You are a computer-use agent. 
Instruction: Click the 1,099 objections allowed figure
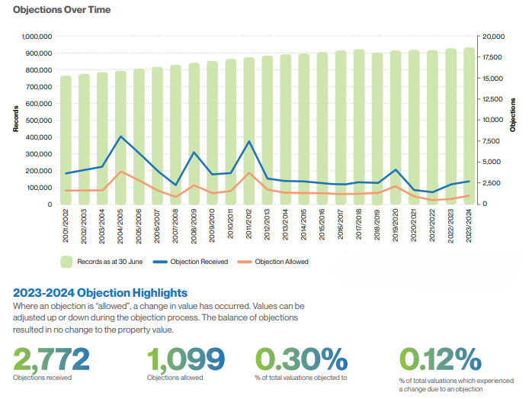[185, 357]
